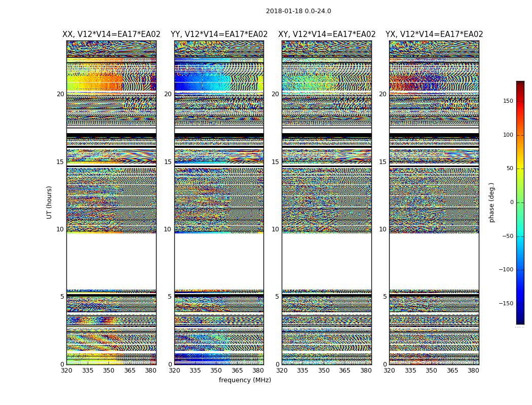Click the YY phase waterfall plot

219,202
